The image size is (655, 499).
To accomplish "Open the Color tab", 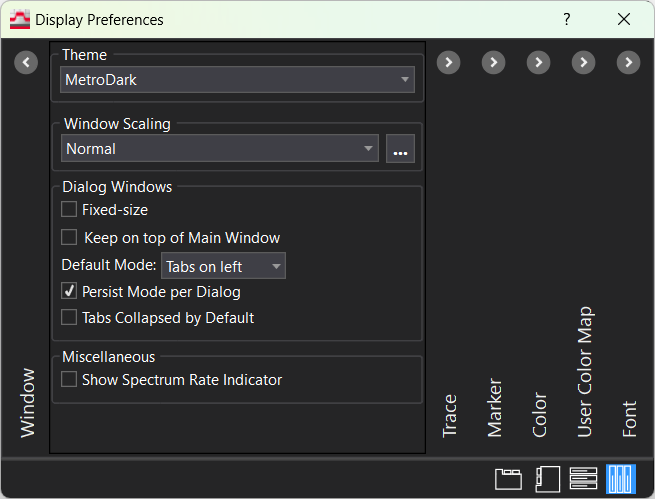I will click(x=539, y=414).
